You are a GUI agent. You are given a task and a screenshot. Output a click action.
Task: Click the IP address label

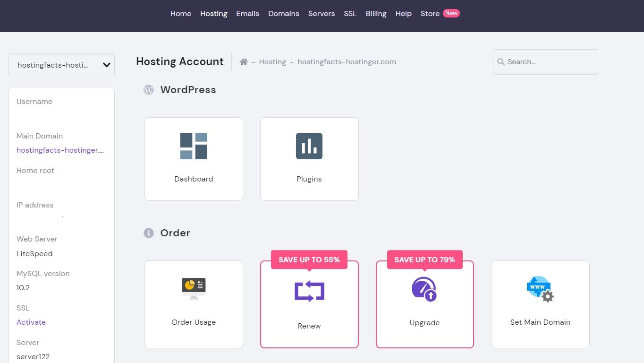(35, 205)
